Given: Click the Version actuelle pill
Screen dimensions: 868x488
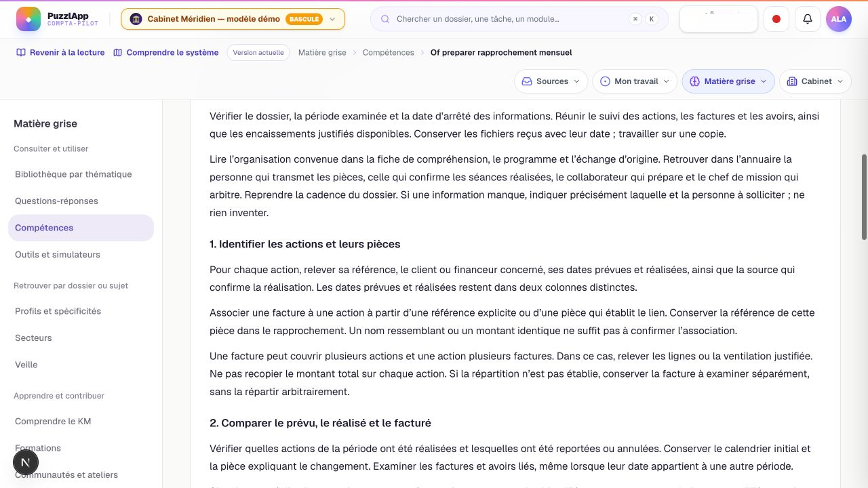Looking at the screenshot, I should (258, 52).
